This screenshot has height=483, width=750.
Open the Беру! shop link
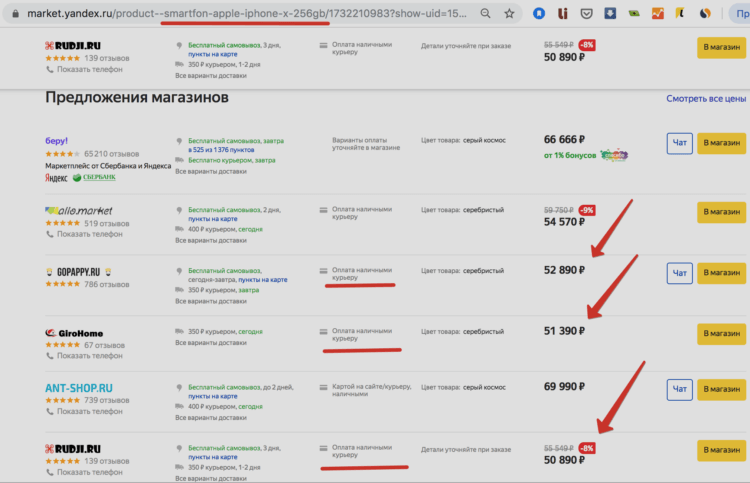pos(56,141)
